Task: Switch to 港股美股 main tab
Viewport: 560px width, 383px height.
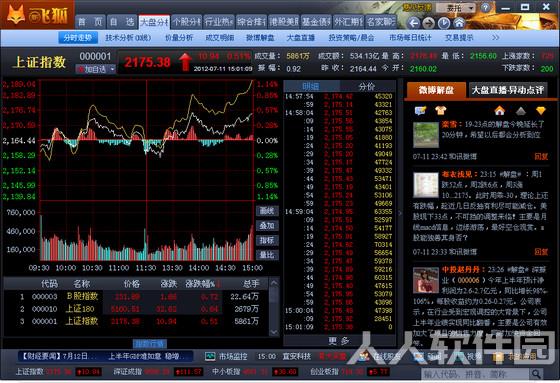Action: (x=284, y=22)
